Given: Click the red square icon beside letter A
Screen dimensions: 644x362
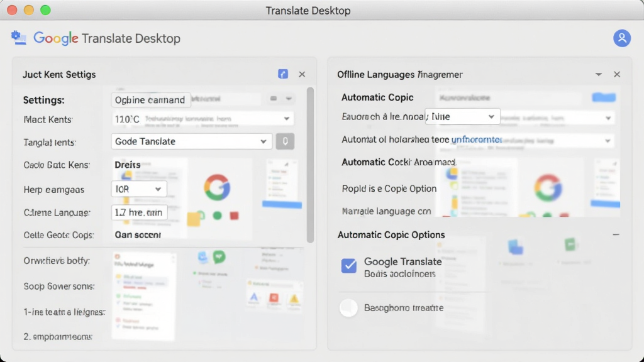Looking at the screenshot, I should coord(274,297).
